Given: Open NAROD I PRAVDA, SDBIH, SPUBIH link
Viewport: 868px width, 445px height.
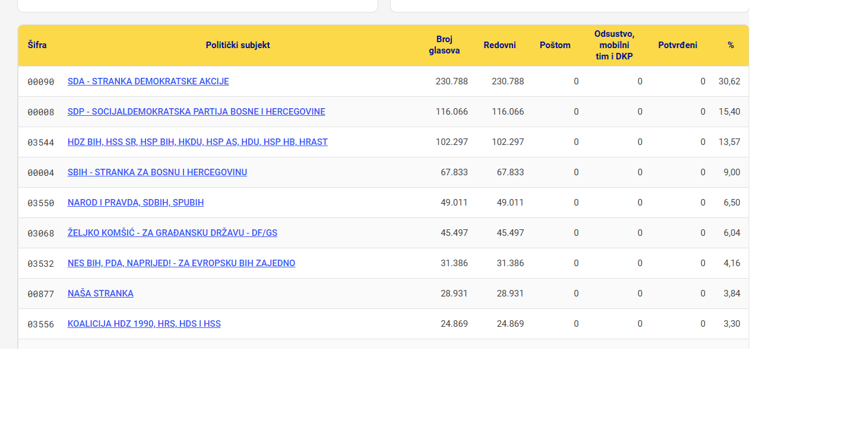Looking at the screenshot, I should (x=135, y=203).
